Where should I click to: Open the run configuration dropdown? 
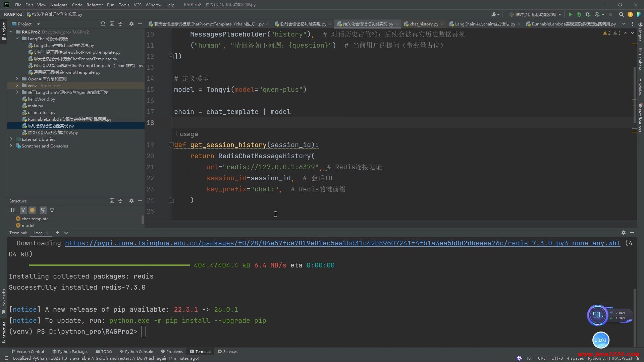(x=535, y=14)
